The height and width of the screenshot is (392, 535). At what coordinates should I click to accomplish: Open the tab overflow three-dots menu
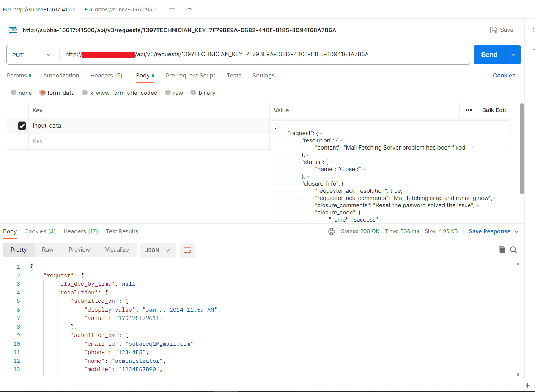189,9
